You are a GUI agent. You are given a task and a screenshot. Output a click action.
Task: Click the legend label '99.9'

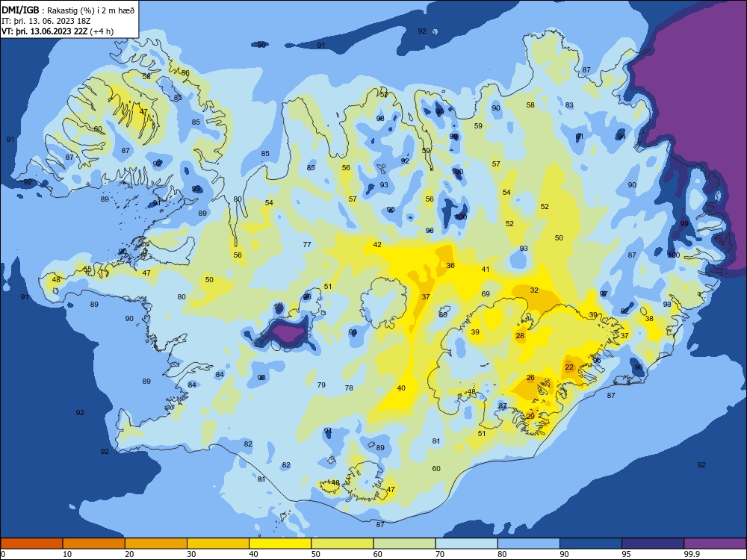[691, 554]
